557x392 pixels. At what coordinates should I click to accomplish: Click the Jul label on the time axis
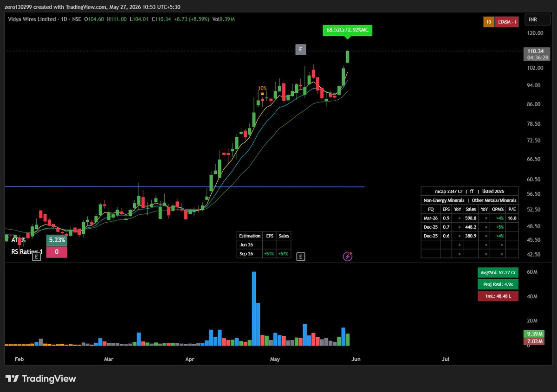[446, 359]
